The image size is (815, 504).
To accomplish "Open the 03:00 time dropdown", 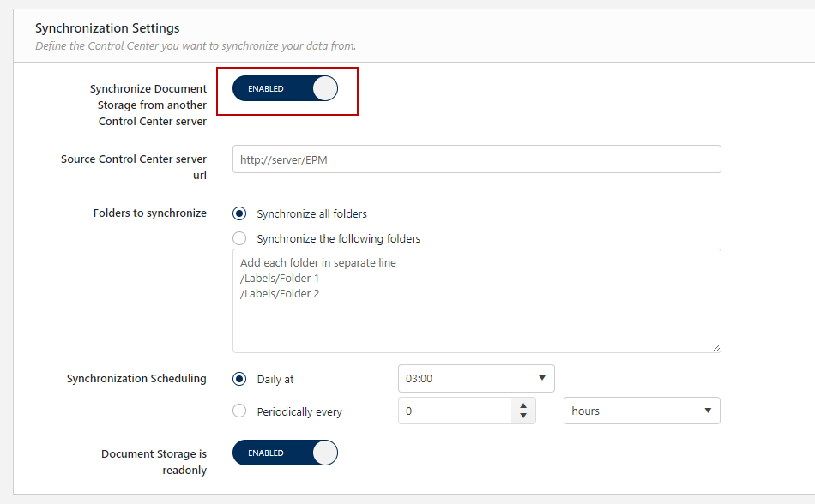I will (x=476, y=378).
